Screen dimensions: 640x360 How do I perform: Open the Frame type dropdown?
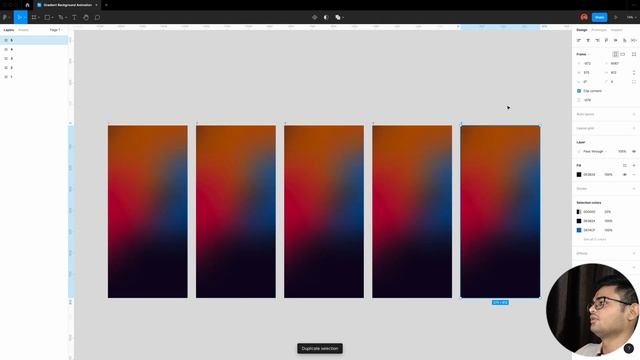[x=583, y=54]
